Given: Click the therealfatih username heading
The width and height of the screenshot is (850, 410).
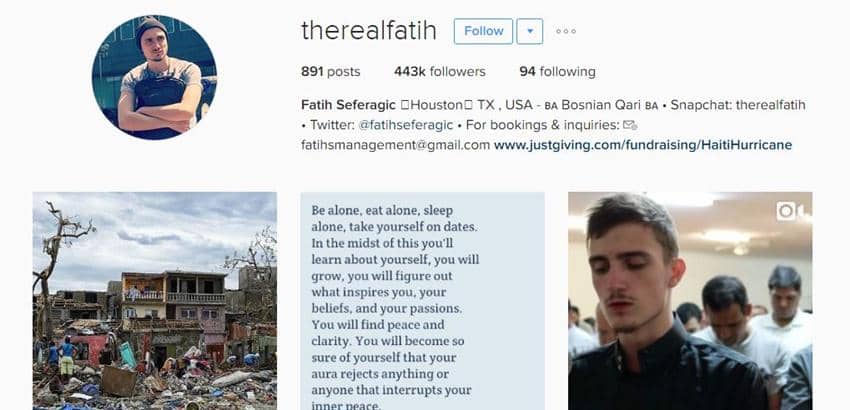Looking at the screenshot, I should 369,31.
